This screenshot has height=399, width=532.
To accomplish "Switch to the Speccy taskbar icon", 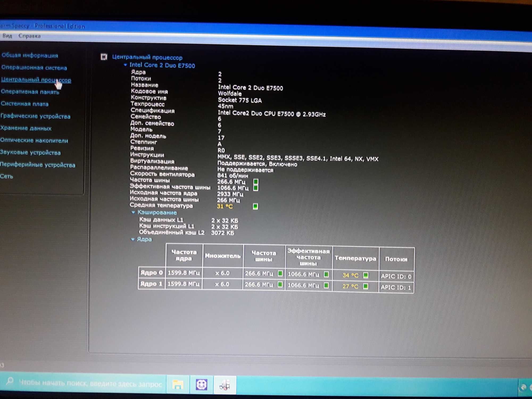I will point(225,385).
